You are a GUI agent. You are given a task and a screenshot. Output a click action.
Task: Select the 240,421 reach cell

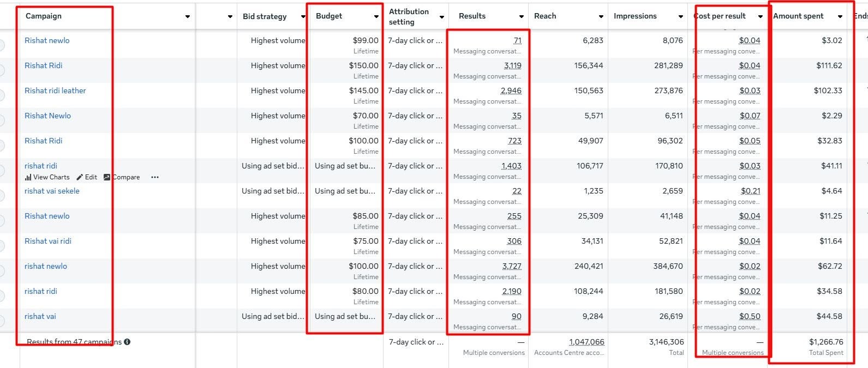coord(589,266)
